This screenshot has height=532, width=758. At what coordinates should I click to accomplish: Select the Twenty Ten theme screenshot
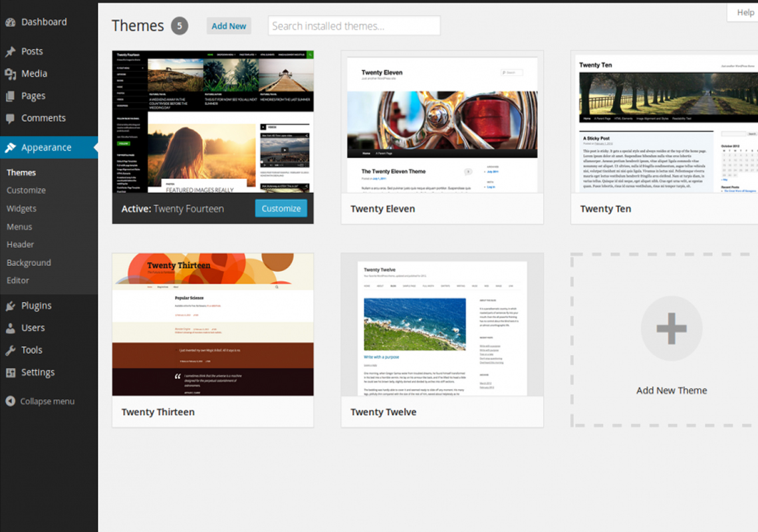pyautogui.click(x=664, y=122)
